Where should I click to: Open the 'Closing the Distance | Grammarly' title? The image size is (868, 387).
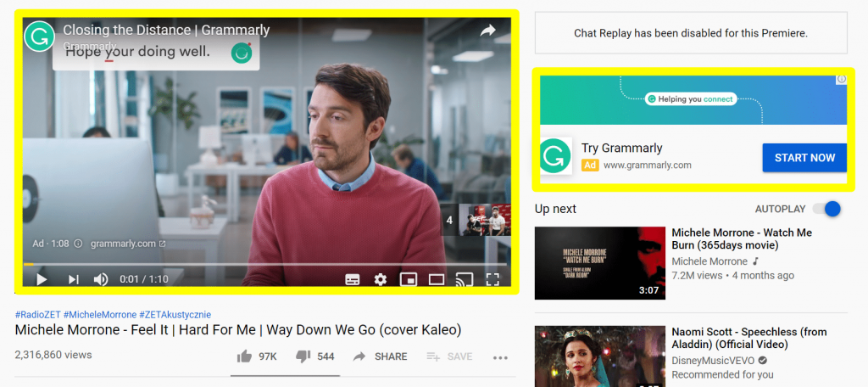point(166,30)
